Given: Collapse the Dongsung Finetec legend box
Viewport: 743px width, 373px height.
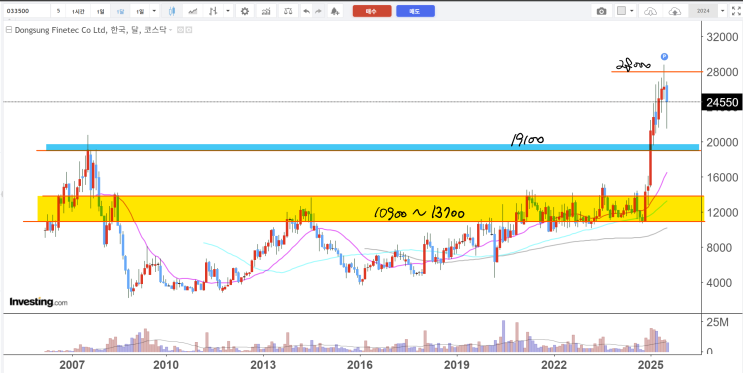Looking at the screenshot, I should tap(9, 30).
